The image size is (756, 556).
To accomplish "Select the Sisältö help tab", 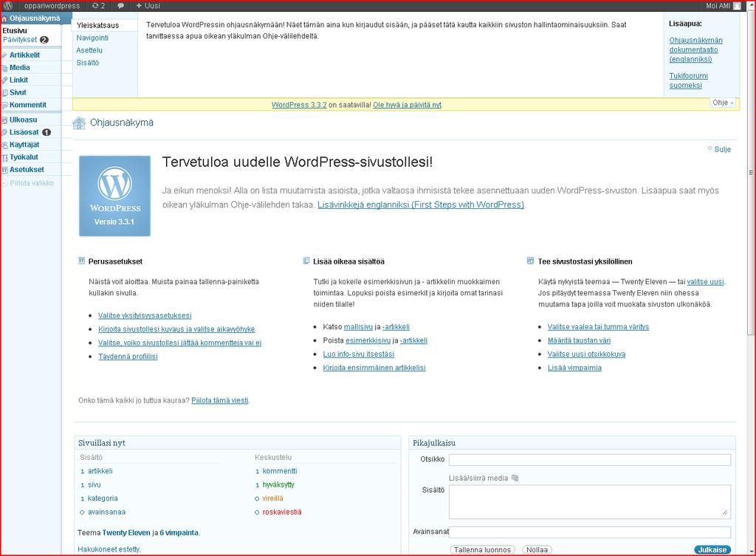I will click(x=88, y=63).
